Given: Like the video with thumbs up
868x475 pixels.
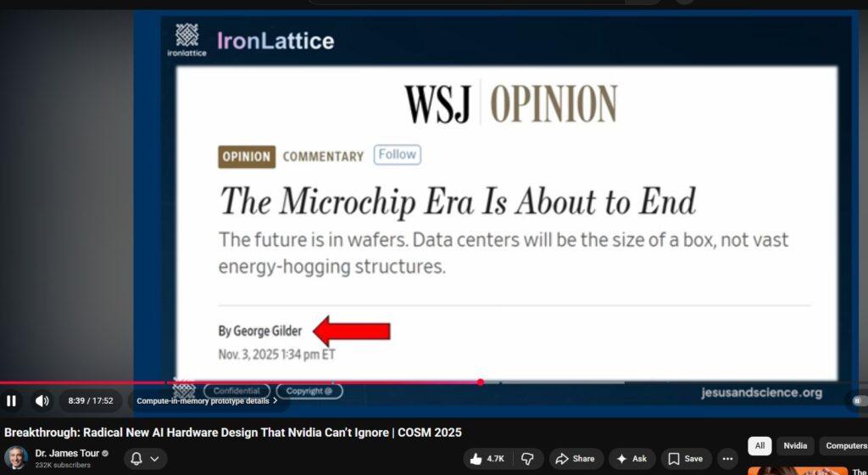Looking at the screenshot, I should (487, 459).
